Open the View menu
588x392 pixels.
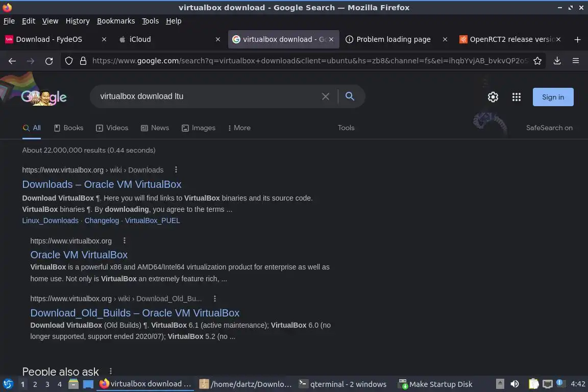click(x=50, y=21)
